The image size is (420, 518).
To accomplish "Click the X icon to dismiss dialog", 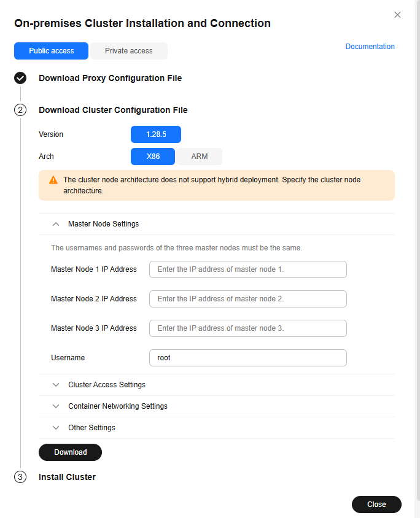I will [397, 15].
